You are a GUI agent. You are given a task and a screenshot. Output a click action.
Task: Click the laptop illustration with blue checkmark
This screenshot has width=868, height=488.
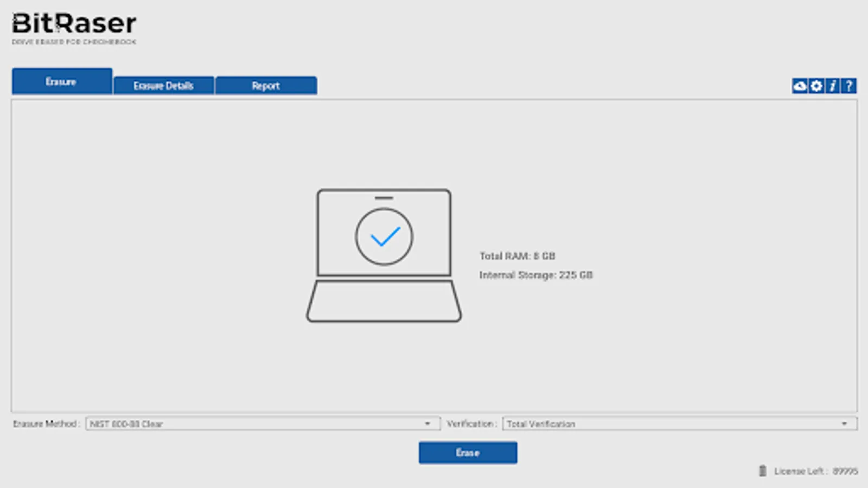[384, 255]
